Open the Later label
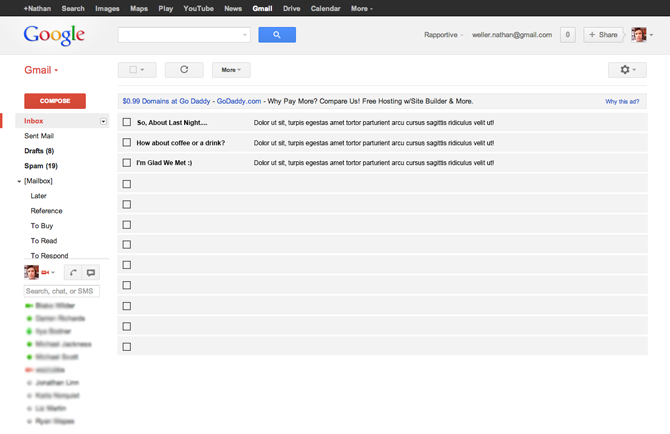Image resolution: width=670 pixels, height=434 pixels. coord(38,196)
